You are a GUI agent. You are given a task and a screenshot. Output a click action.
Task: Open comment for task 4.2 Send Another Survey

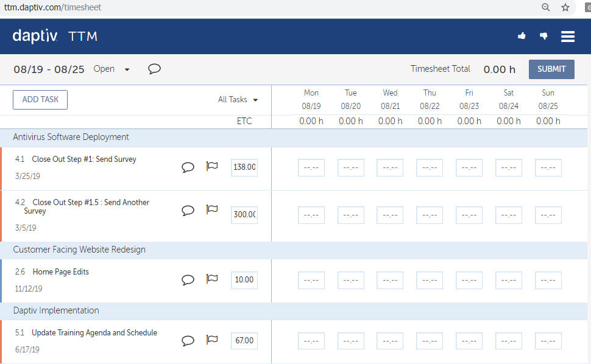(x=188, y=210)
